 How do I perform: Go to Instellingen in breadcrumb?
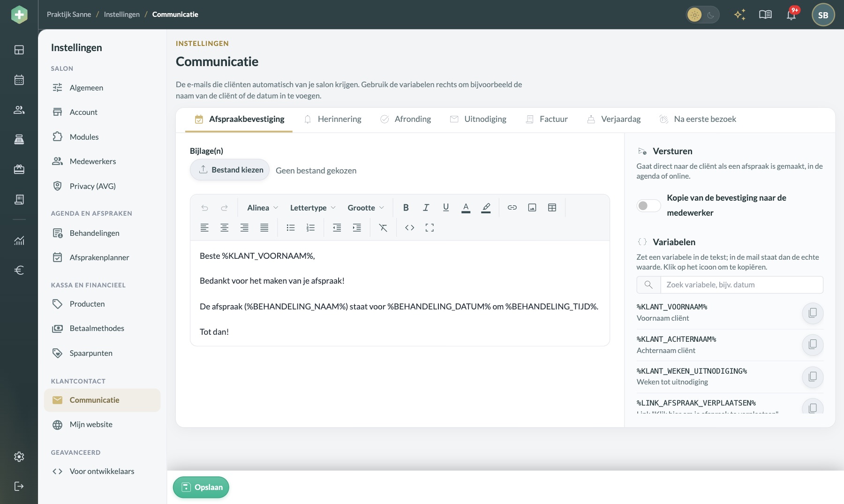[122, 15]
